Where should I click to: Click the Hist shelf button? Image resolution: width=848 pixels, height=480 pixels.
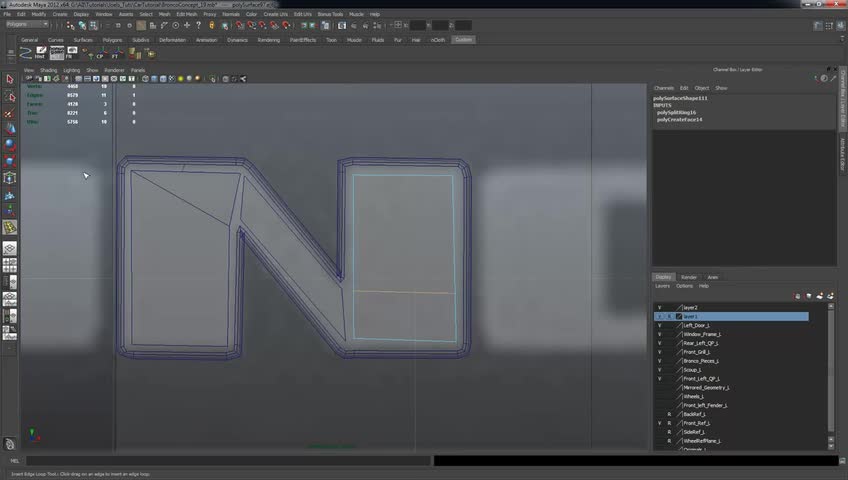tap(40, 52)
